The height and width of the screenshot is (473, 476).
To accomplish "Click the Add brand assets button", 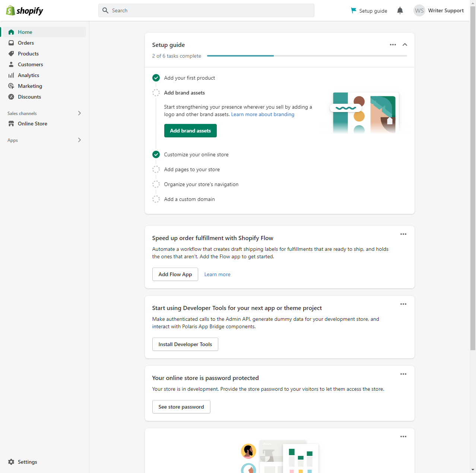I will 190,131.
